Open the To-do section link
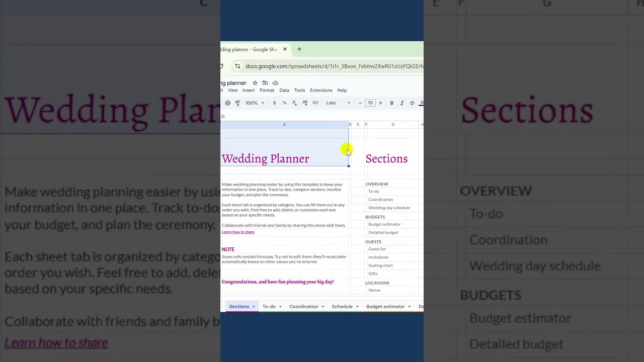This screenshot has height=362, width=644. pyautogui.click(x=374, y=192)
